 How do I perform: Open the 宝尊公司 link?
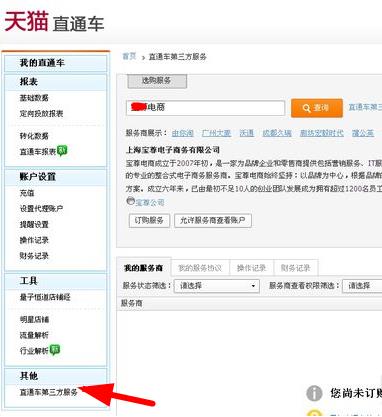tap(150, 202)
